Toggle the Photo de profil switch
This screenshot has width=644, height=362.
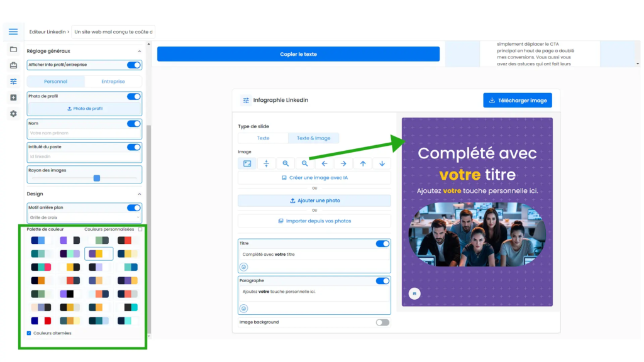[x=133, y=96]
